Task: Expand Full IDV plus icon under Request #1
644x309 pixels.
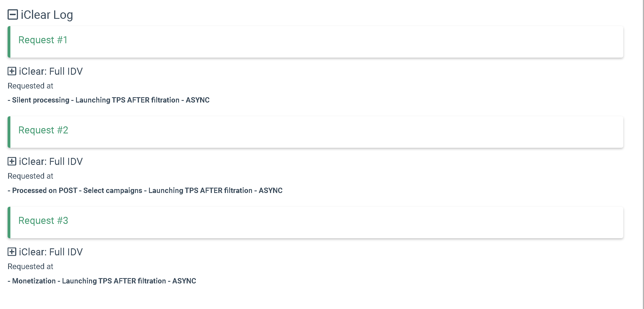Action: [x=12, y=71]
